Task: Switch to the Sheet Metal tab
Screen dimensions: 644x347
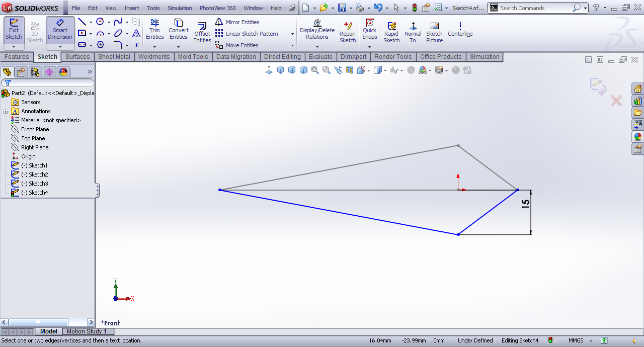Action: coord(114,57)
